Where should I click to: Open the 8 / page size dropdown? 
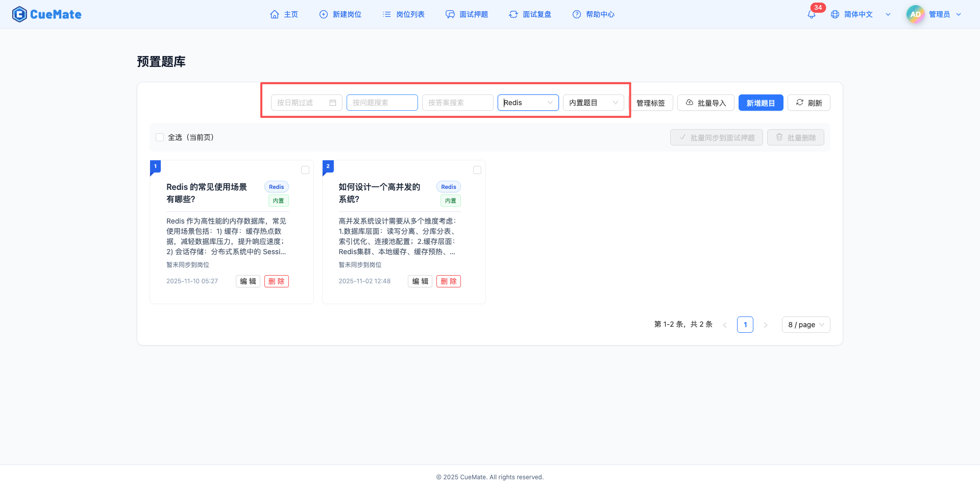[805, 325]
